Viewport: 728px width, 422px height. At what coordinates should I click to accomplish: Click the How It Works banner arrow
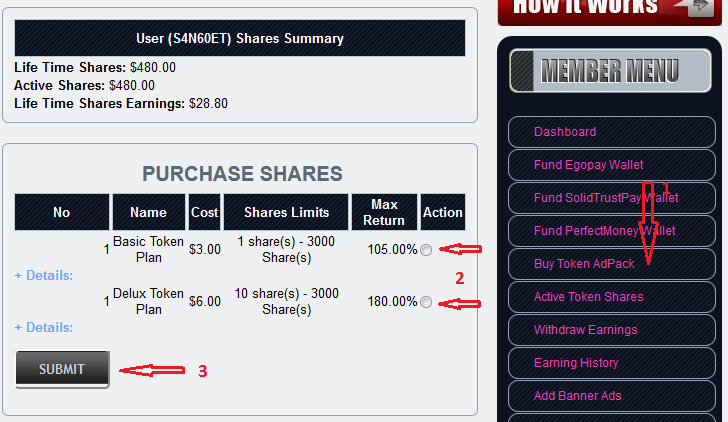pyautogui.click(x=693, y=7)
